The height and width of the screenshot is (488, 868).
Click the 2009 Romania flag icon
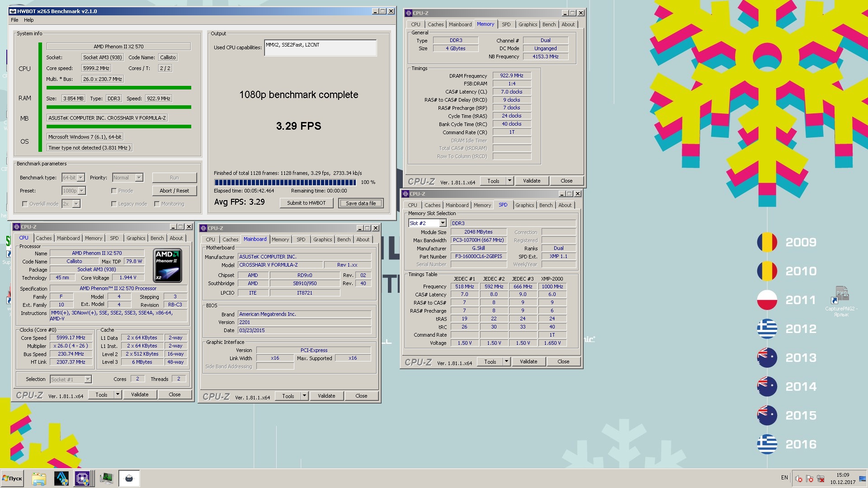point(767,242)
